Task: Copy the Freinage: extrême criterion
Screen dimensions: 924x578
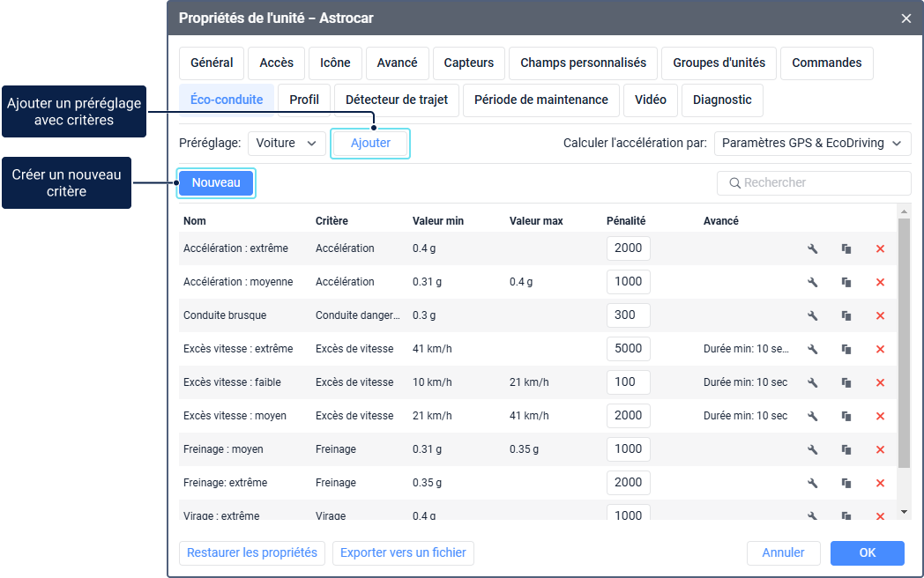Action: pyautogui.click(x=846, y=484)
